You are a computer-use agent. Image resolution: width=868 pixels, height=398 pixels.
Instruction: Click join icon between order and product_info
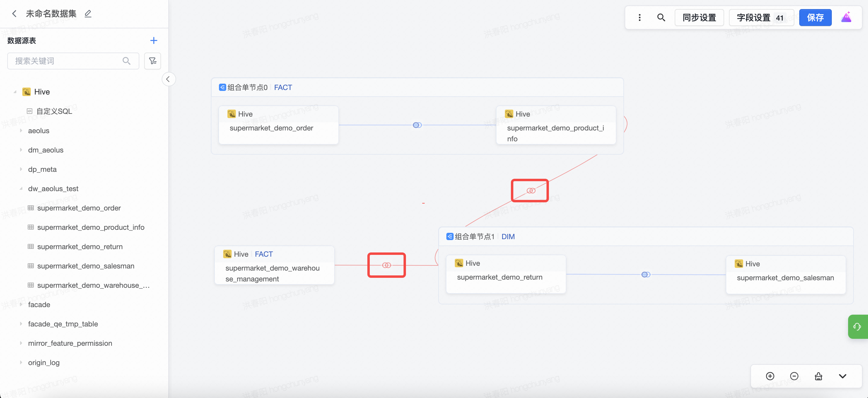click(417, 125)
